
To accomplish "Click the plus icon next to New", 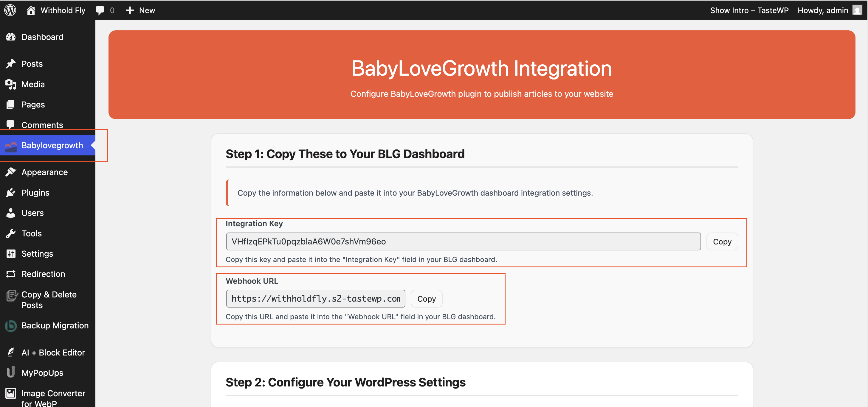I will [130, 10].
